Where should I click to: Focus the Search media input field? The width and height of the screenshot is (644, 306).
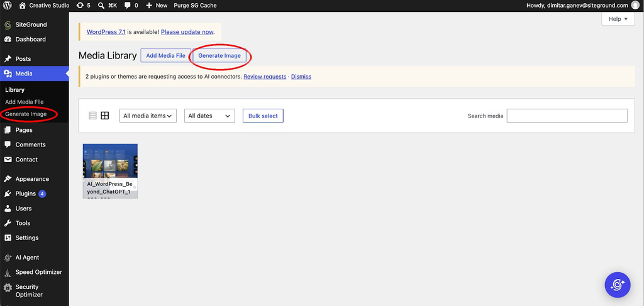[x=567, y=116]
